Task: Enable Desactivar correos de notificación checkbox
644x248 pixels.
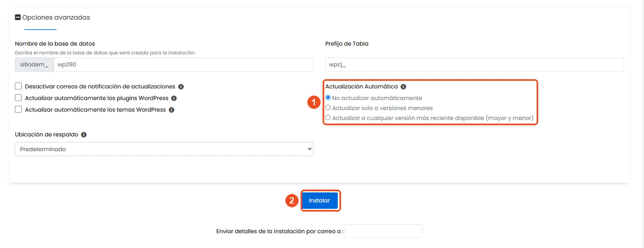Action: 18,86
